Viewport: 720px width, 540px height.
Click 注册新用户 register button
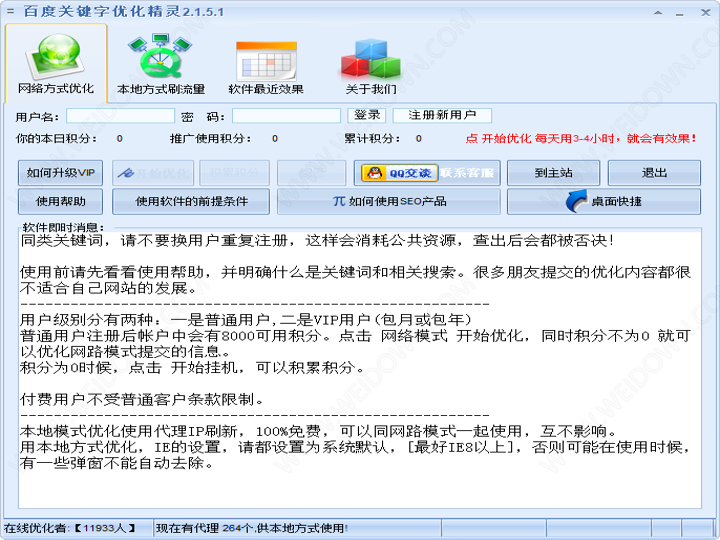pyautogui.click(x=442, y=115)
